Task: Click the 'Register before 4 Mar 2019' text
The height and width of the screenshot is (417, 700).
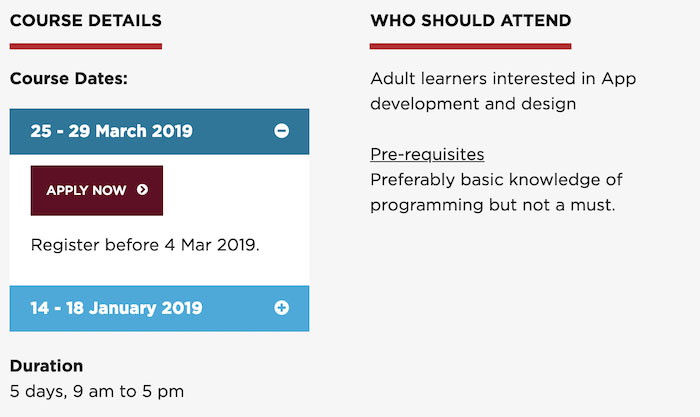Action: coord(145,243)
